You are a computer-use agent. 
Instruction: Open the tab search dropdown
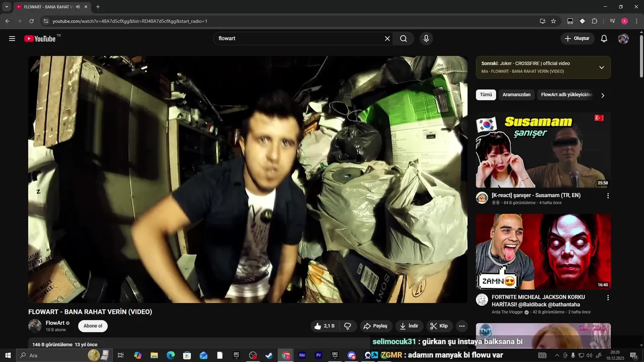[7, 7]
